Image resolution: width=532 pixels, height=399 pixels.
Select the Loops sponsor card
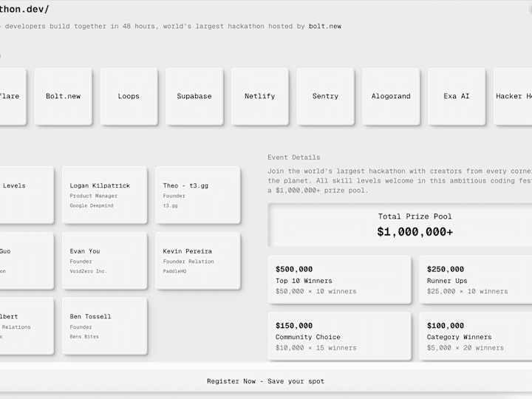click(x=129, y=96)
